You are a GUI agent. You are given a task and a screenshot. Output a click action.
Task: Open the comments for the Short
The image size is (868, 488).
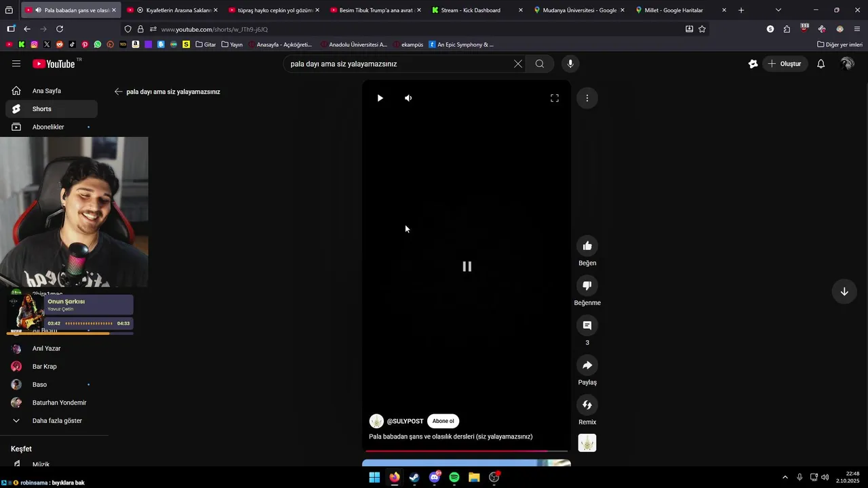tap(587, 325)
